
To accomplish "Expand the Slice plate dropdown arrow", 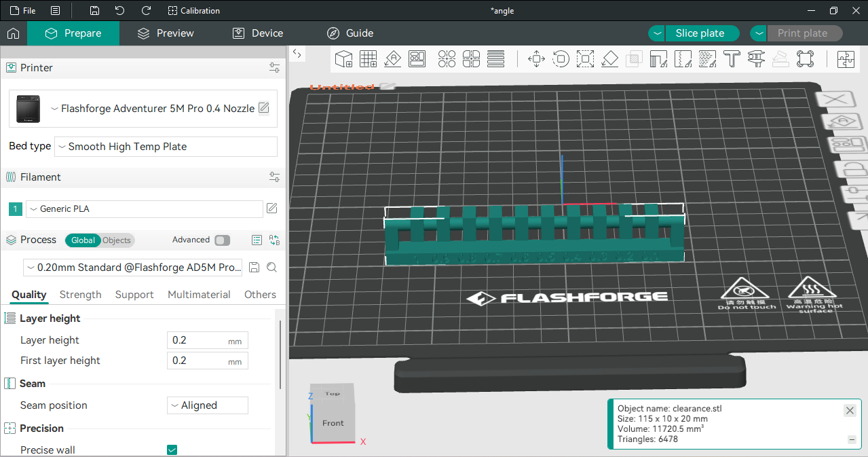I will (656, 33).
